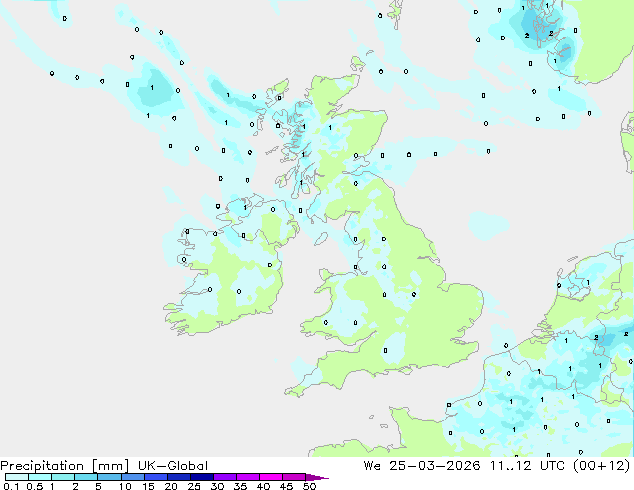The height and width of the screenshot is (490, 634).
Task: Click the '10' legend scale value
Action: 125,486
